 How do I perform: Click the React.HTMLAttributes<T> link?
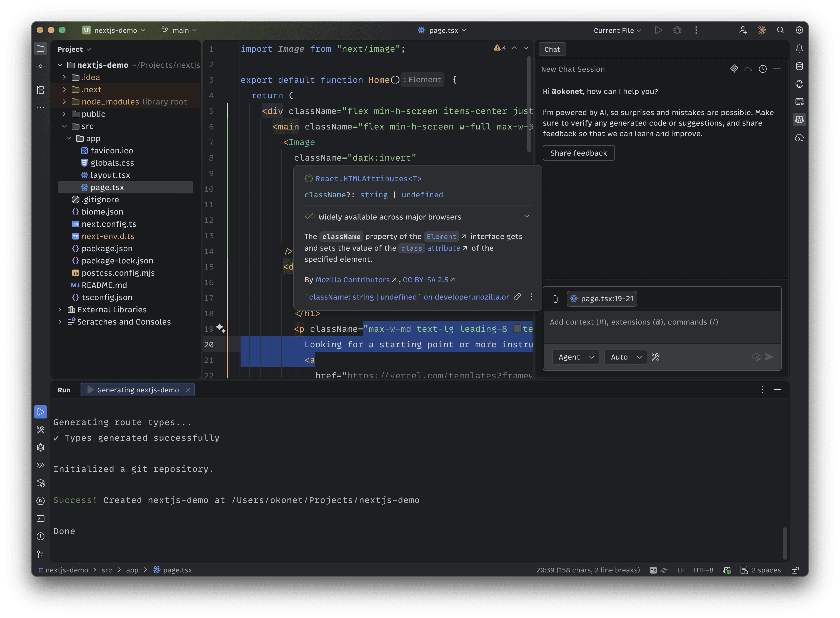pyautogui.click(x=368, y=178)
